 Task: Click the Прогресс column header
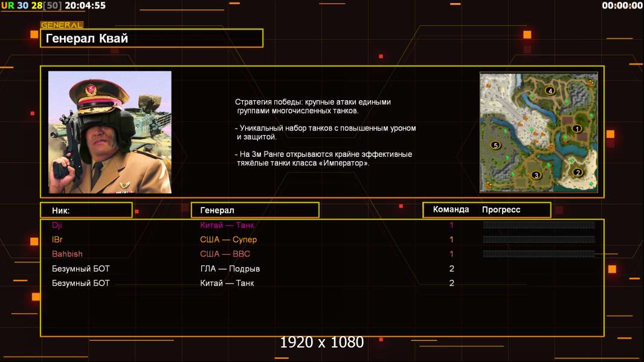(501, 210)
